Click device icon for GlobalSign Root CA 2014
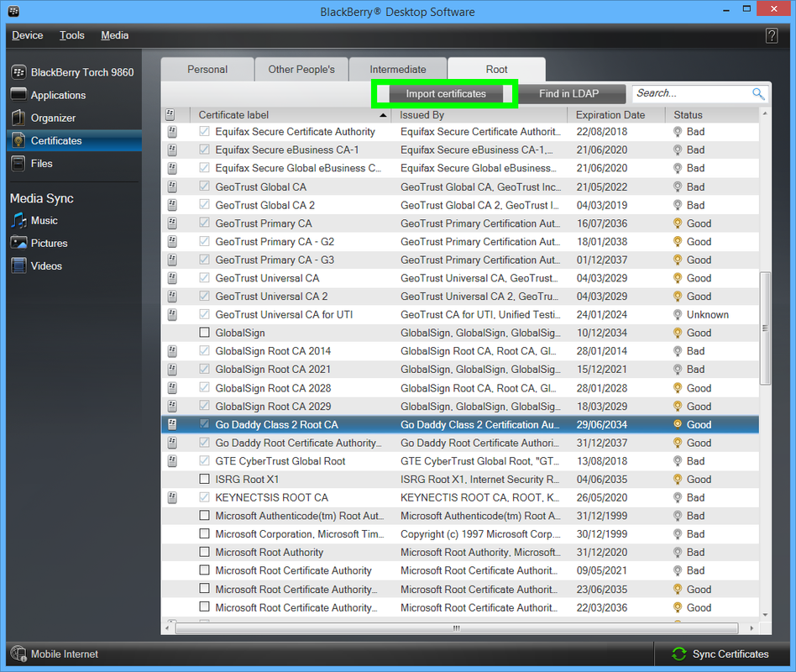This screenshot has width=796, height=672. pyautogui.click(x=173, y=351)
